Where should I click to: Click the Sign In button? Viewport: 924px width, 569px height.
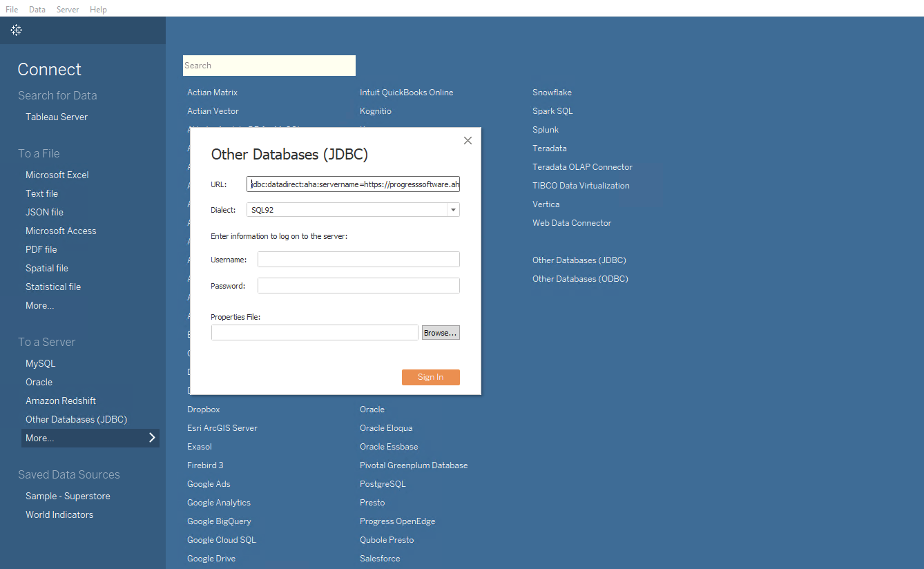[430, 377]
